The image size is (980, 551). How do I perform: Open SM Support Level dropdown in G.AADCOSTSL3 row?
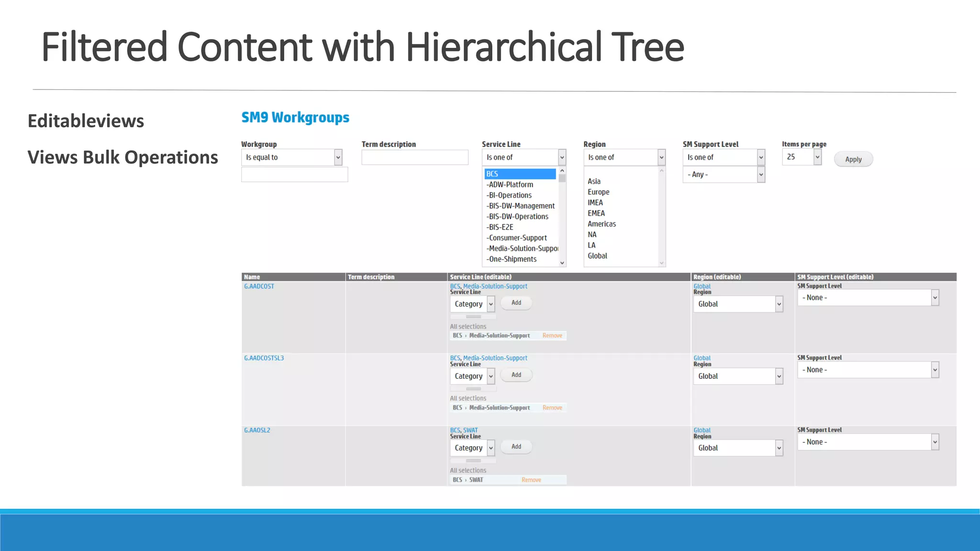(868, 370)
